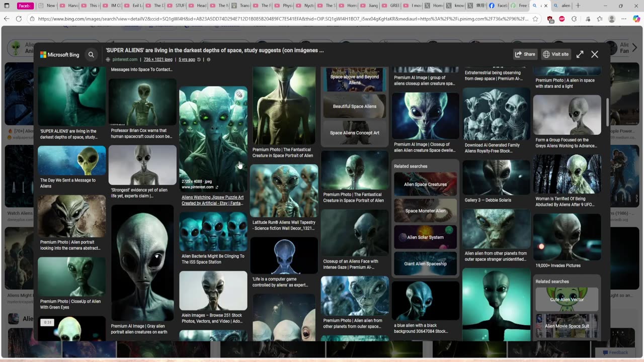
Task: Open Alien Space Creatures related search
Action: [426, 184]
